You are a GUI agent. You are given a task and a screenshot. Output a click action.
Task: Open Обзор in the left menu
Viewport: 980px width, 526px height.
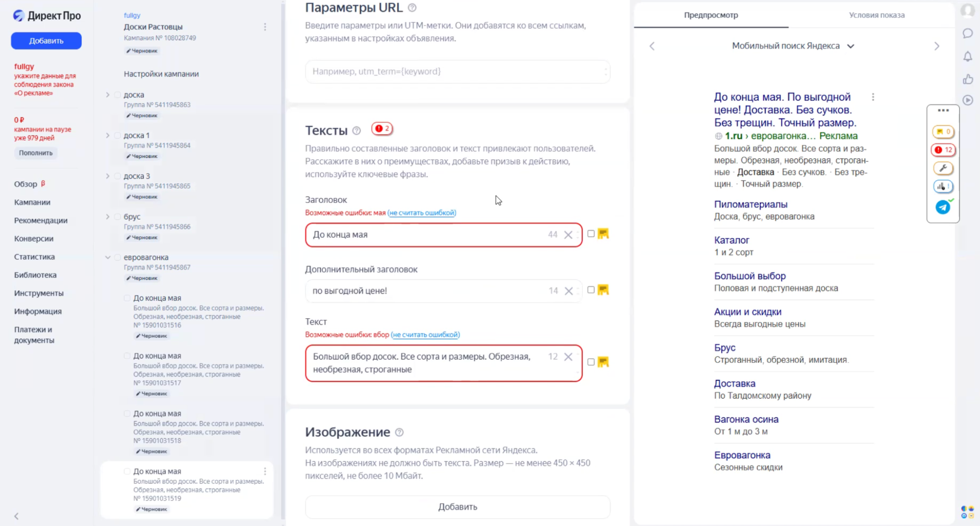coord(25,184)
